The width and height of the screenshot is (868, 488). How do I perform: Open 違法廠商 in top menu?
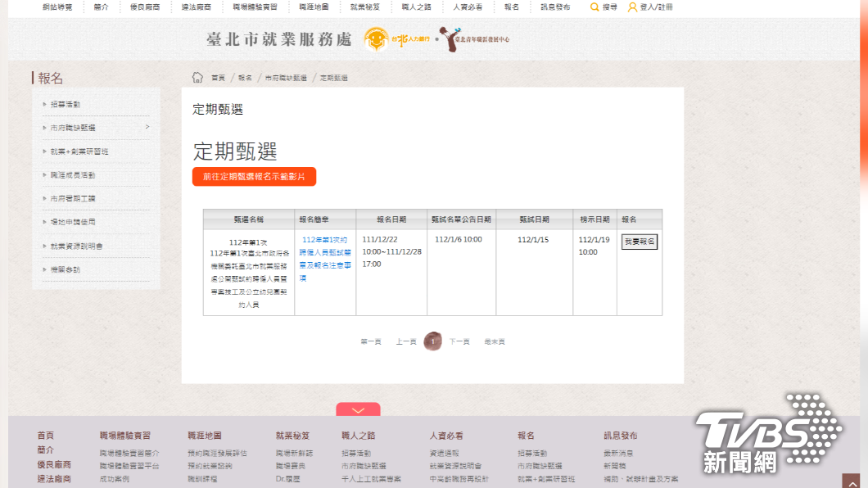(197, 7)
